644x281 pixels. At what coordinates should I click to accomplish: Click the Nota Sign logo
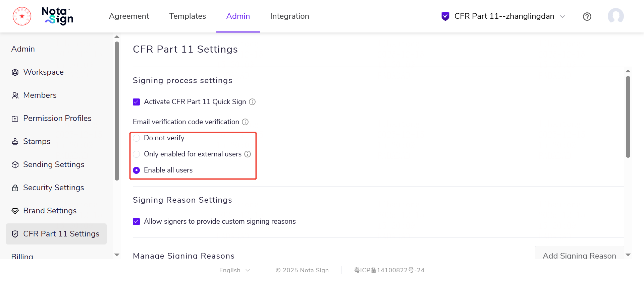coord(57,16)
